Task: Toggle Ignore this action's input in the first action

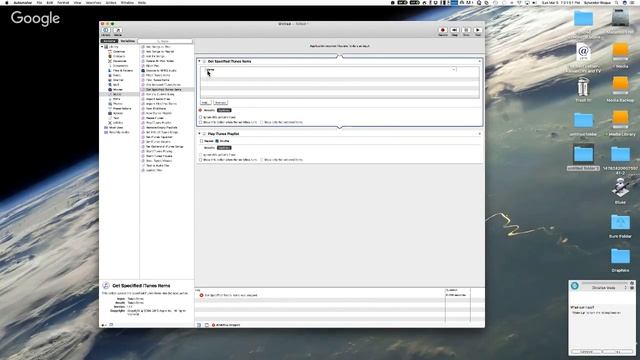Action: pyautogui.click(x=201, y=117)
